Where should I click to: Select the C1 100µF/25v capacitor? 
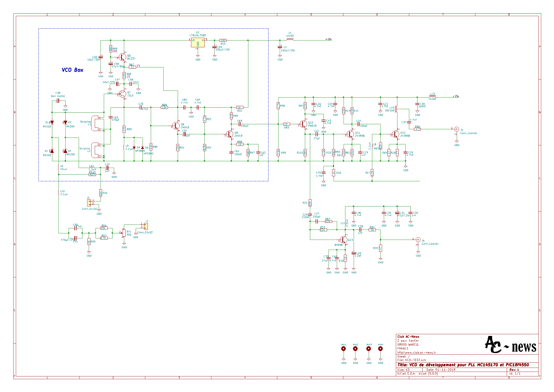280,47
